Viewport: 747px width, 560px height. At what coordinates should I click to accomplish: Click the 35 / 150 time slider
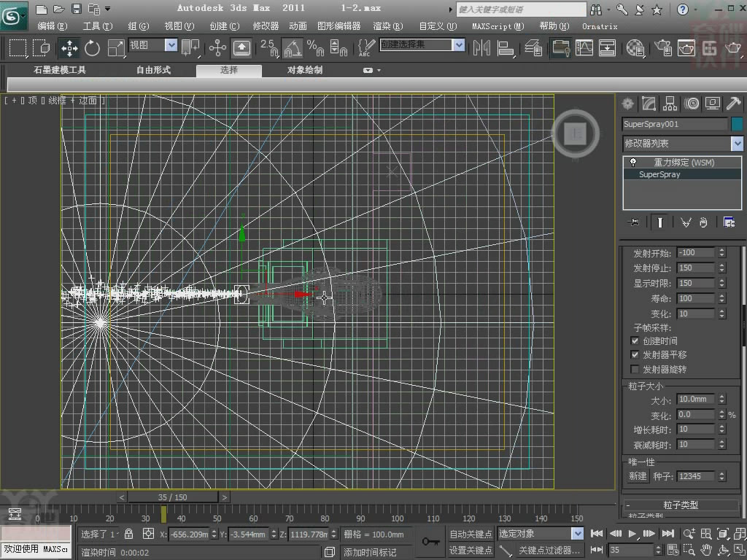(x=172, y=497)
